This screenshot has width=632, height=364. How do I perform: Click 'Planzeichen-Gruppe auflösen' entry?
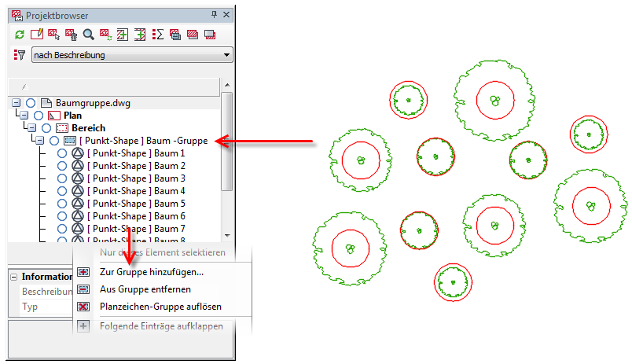click(160, 306)
